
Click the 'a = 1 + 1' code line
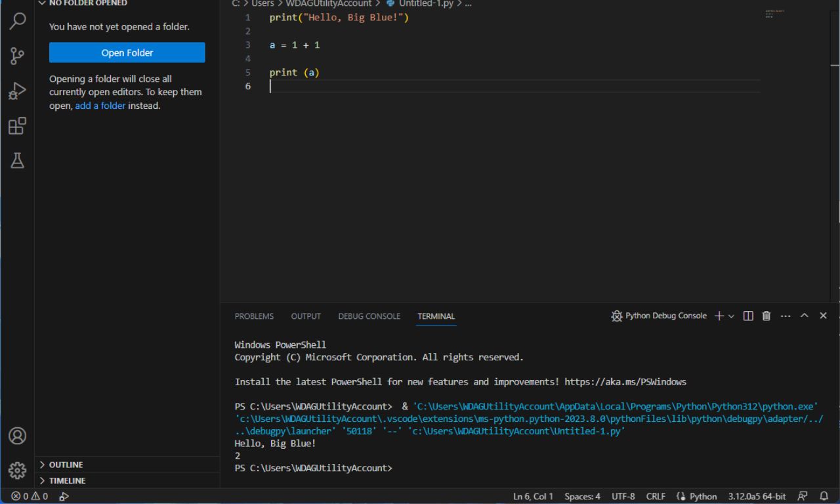[295, 45]
